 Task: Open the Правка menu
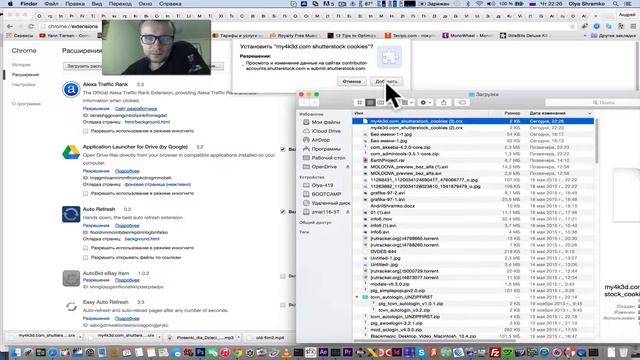[x=75, y=4]
